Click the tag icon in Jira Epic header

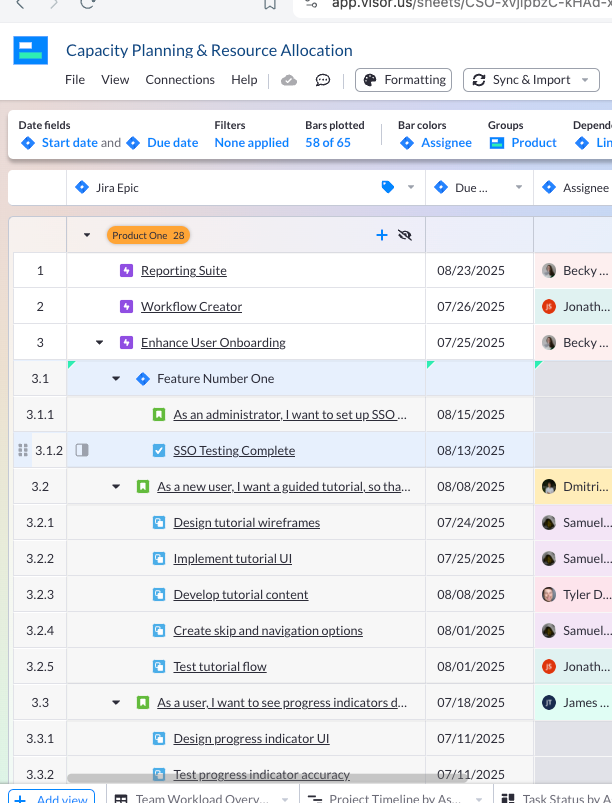388,187
